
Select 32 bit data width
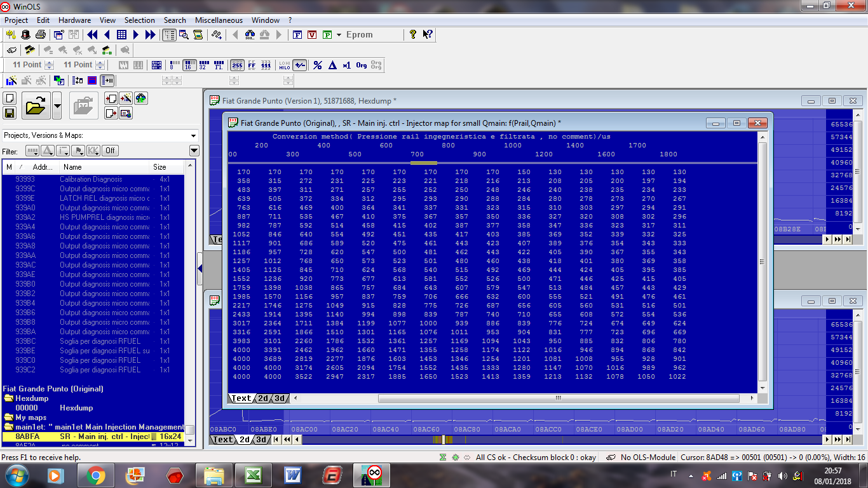pos(203,65)
